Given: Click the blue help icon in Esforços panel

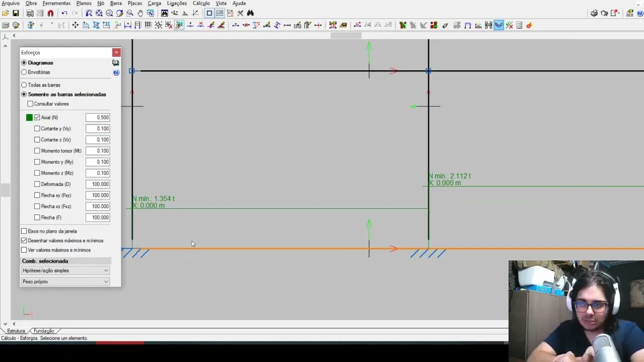Looking at the screenshot, I should click(116, 72).
